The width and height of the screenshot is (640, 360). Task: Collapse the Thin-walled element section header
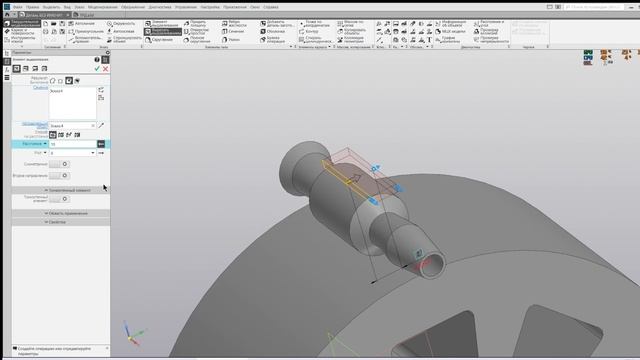61,190
